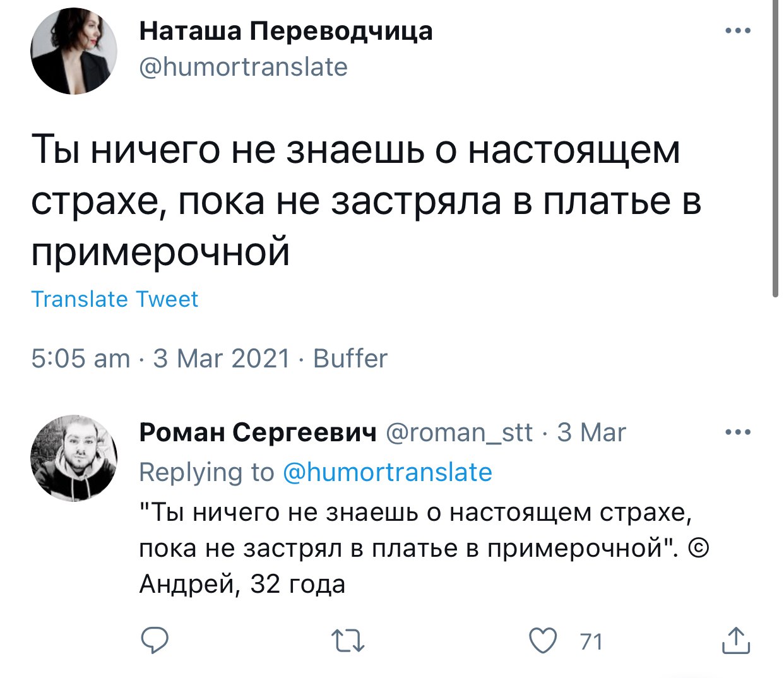Click the Buffer source label
Screen dimensions: 784x678
coord(350,358)
